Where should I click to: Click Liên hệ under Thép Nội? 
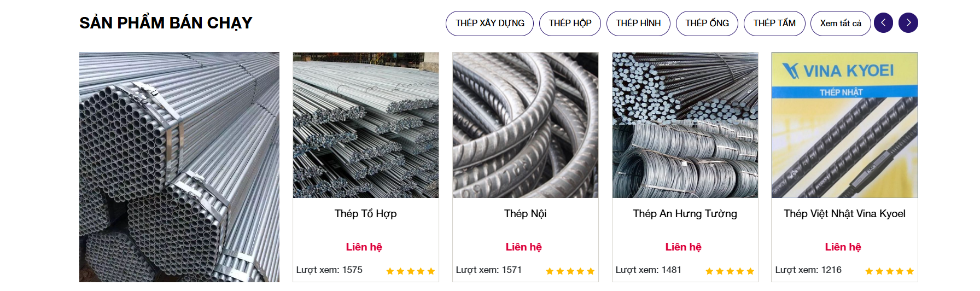(x=523, y=247)
